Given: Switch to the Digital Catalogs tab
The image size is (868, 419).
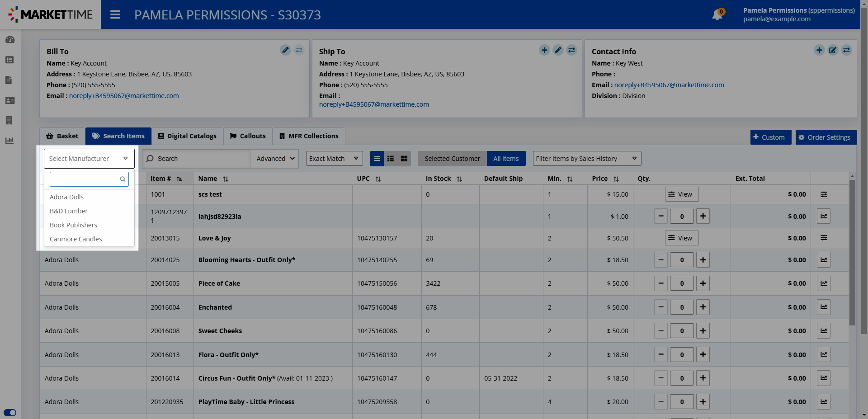Looking at the screenshot, I should (x=187, y=136).
